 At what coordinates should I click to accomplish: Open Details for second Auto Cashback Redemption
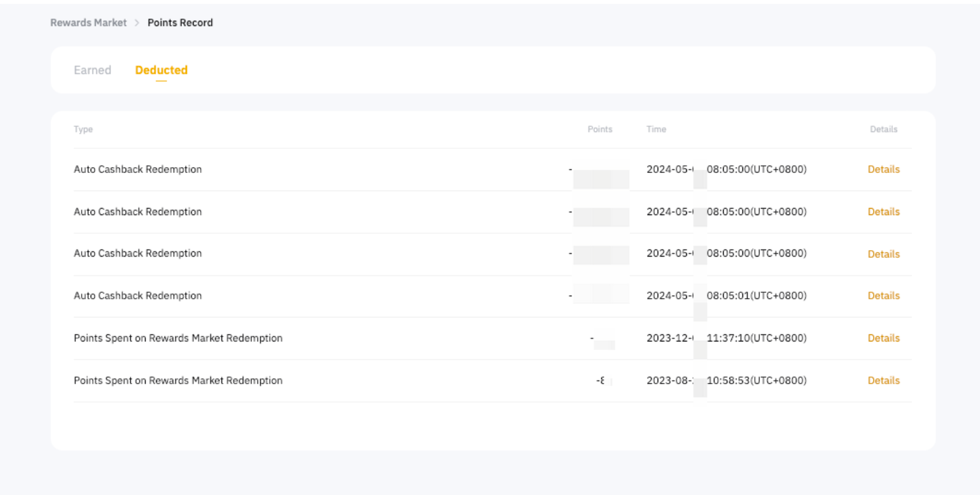883,212
